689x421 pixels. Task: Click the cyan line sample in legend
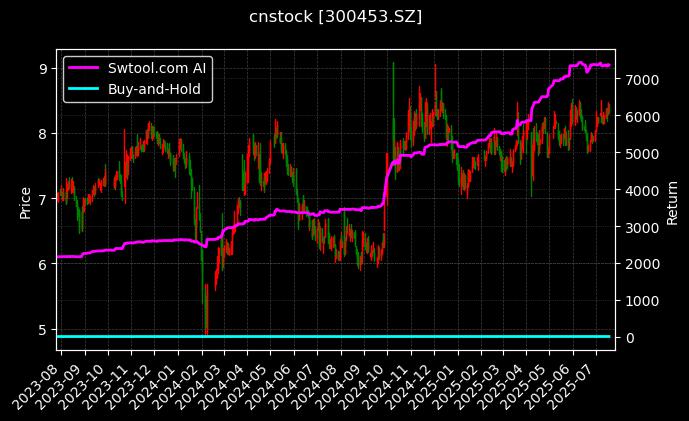pos(84,89)
